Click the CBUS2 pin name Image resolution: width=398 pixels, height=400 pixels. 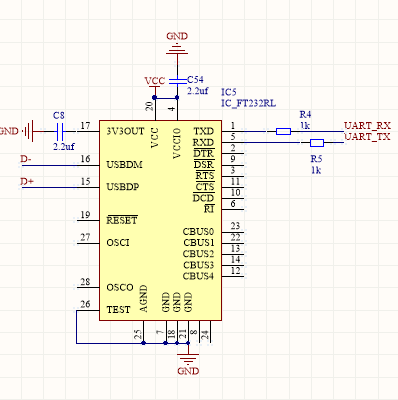pyautogui.click(x=198, y=254)
